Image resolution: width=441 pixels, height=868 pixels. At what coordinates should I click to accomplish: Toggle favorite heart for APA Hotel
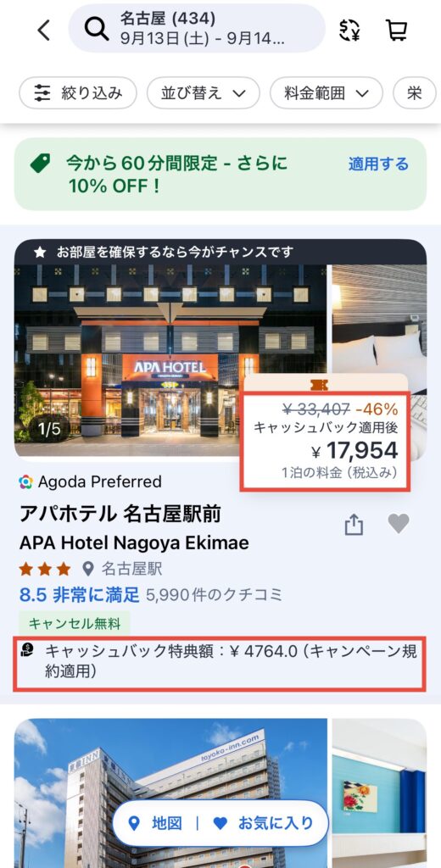(x=399, y=524)
